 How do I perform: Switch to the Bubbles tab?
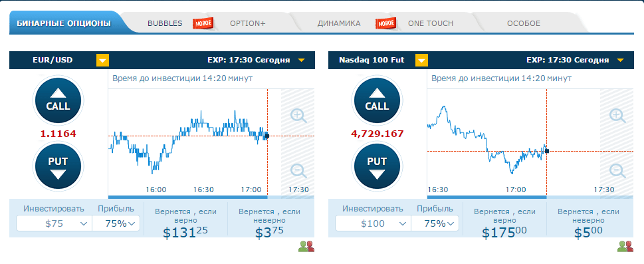(x=165, y=23)
